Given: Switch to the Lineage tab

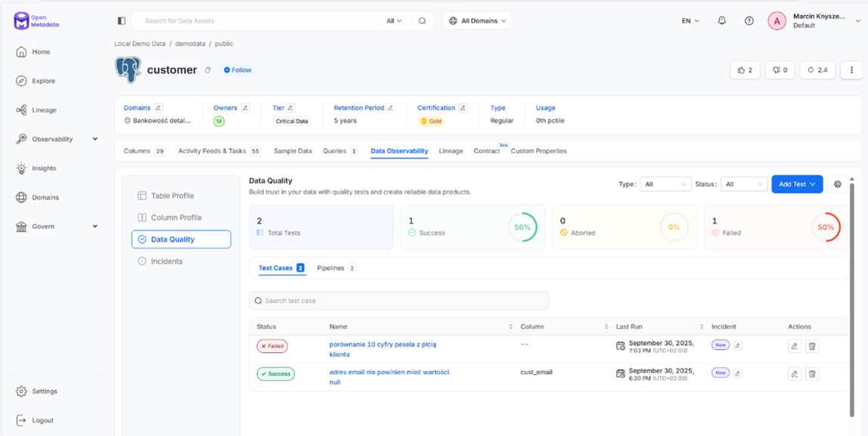Looking at the screenshot, I should pos(451,151).
